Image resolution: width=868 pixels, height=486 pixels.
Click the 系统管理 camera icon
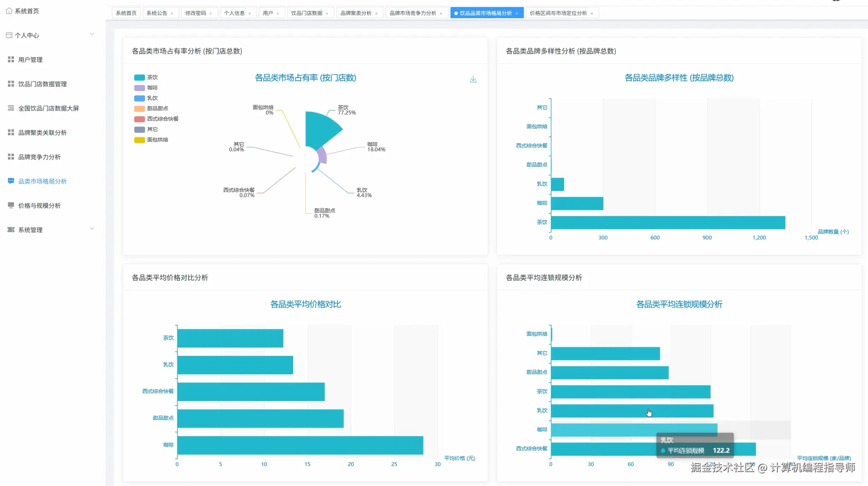click(11, 230)
